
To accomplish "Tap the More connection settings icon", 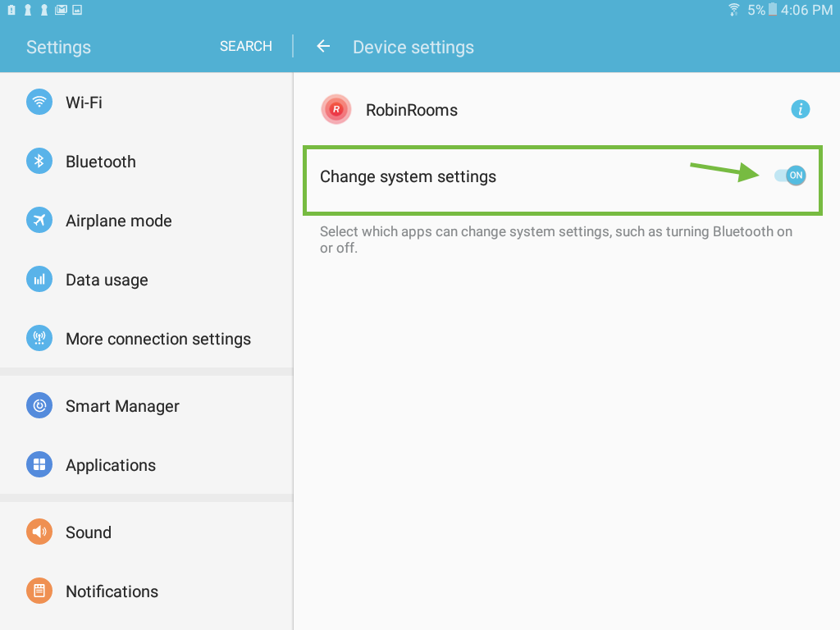I will [x=39, y=338].
